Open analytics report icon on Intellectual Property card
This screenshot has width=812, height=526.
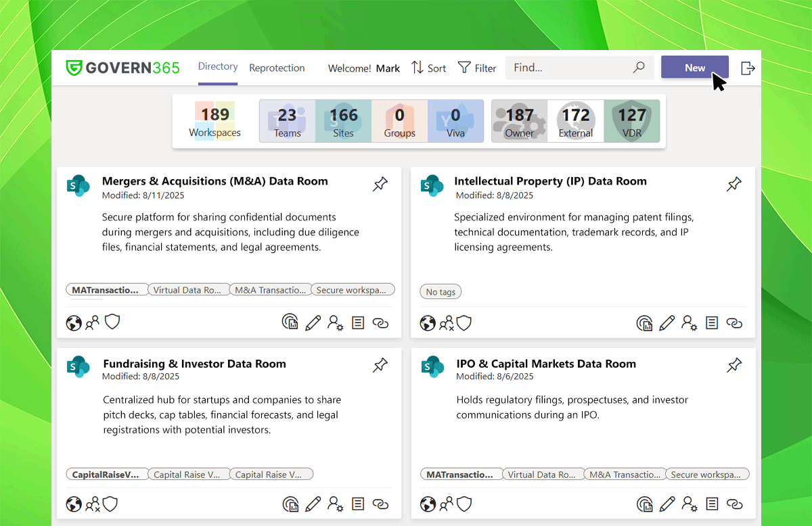[x=645, y=322]
